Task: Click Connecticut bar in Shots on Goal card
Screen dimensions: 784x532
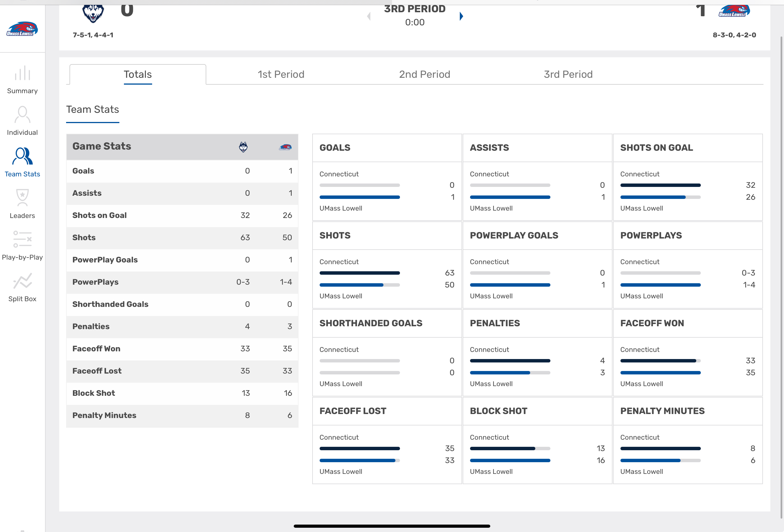Action: pyautogui.click(x=661, y=185)
